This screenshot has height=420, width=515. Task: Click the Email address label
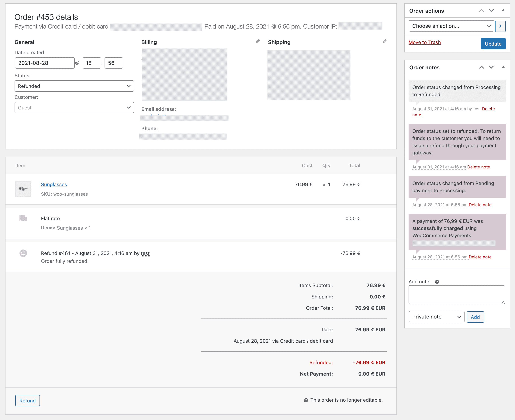point(158,109)
